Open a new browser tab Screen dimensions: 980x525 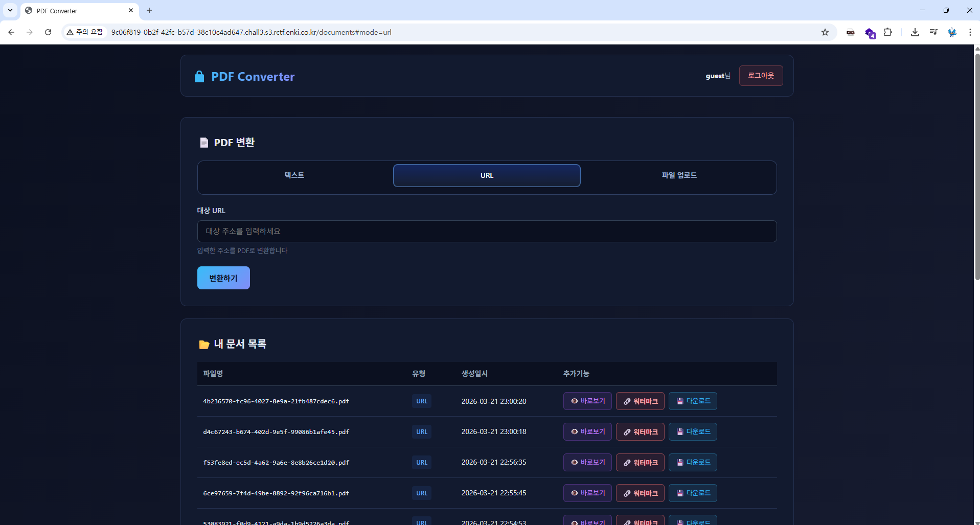(149, 10)
